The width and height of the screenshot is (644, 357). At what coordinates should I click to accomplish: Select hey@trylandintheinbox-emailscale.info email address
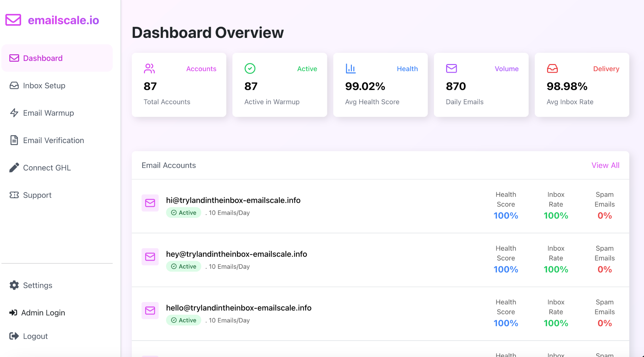click(x=236, y=254)
